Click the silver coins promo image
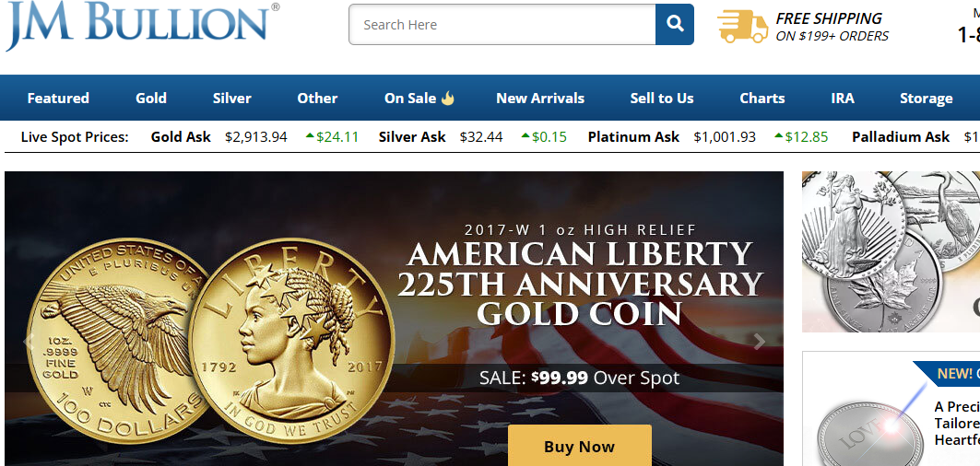The height and width of the screenshot is (466, 980). pos(891,251)
